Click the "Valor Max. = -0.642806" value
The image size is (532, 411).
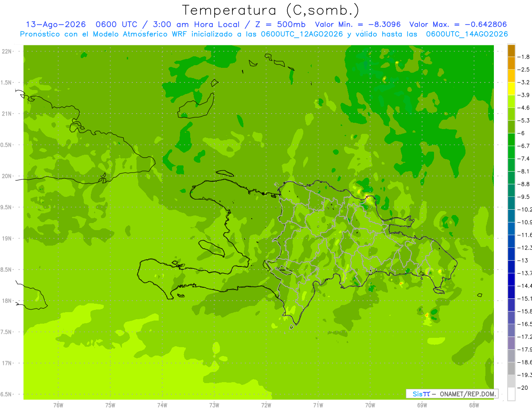tap(458, 24)
